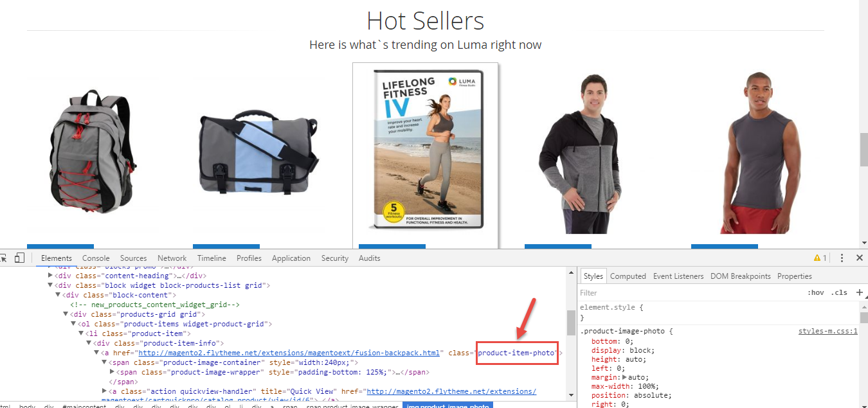Select the new_products_content_widget_grid comment line
868x408 pixels.
(x=155, y=305)
